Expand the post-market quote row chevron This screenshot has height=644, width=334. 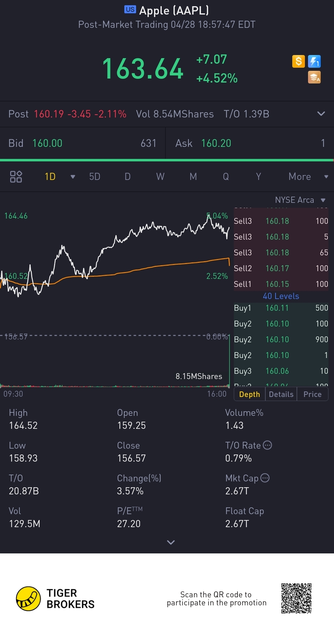[321, 114]
